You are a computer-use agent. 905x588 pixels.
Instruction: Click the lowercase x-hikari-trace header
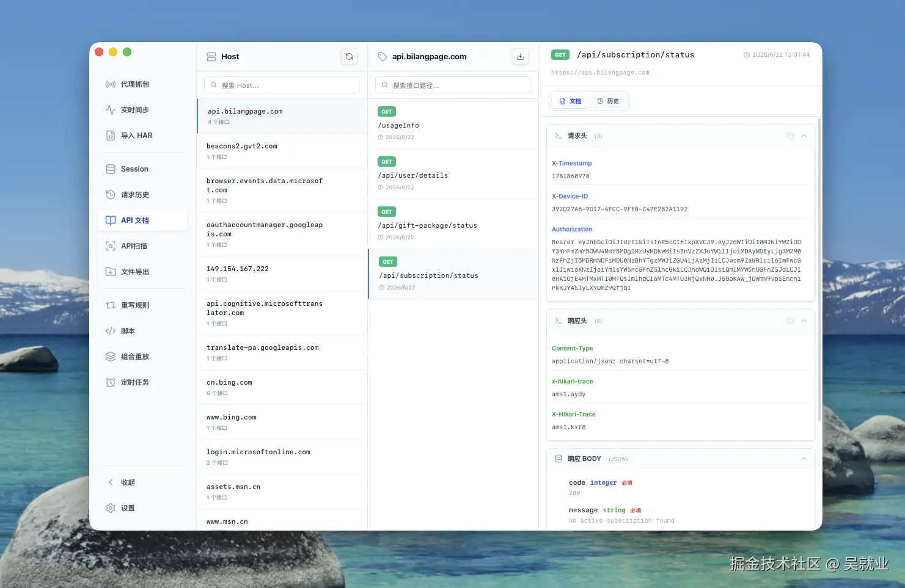pos(573,382)
